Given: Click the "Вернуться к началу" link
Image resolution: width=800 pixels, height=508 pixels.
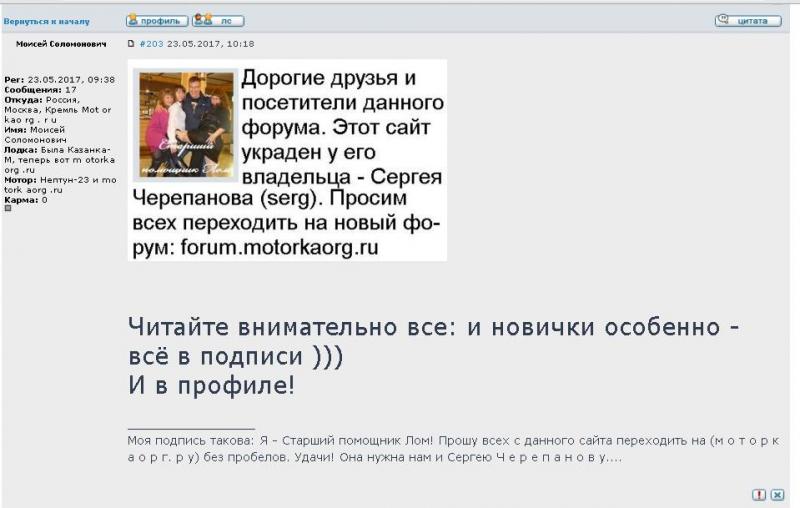Looking at the screenshot, I should pos(46,21).
